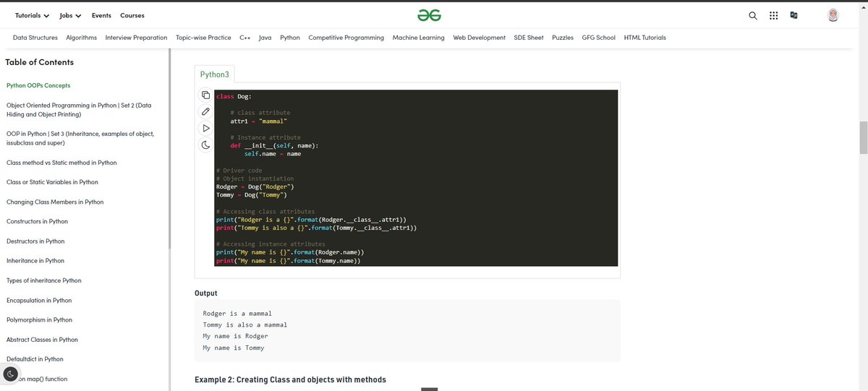The image size is (868, 391).
Task: Run the code with play icon
Action: tap(205, 128)
